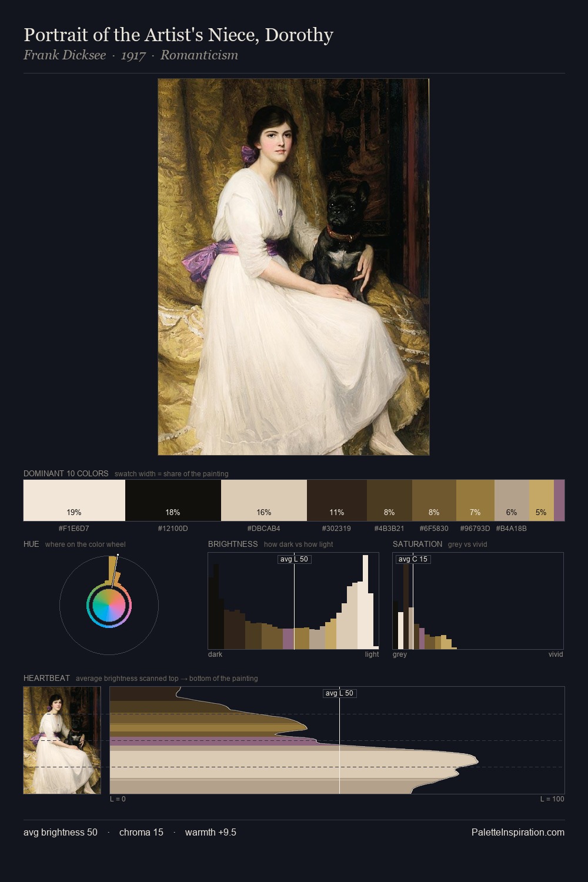Click the 'vivid' axis label under Saturation
This screenshot has width=588, height=882.
(556, 654)
